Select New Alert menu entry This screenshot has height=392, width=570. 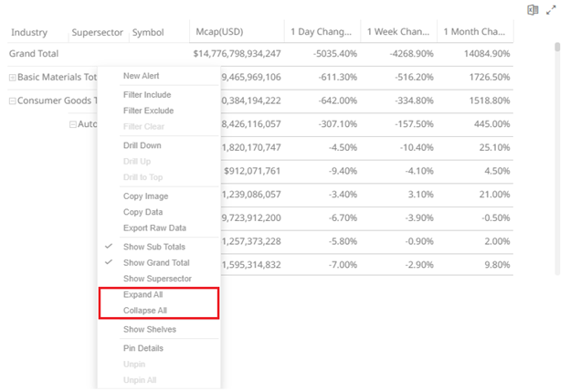click(x=142, y=76)
